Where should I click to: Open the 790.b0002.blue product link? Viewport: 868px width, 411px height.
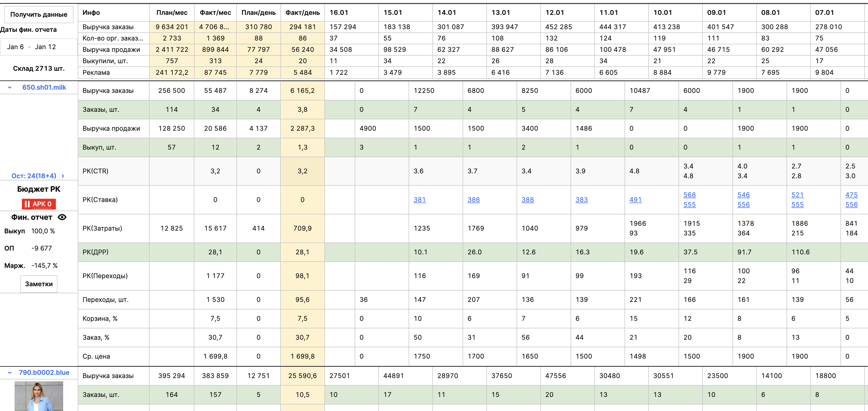(44, 373)
